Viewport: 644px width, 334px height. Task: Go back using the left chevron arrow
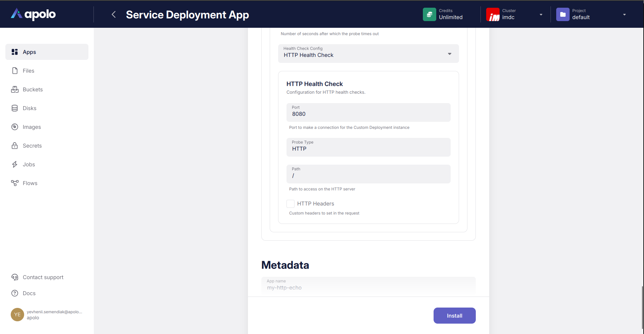click(x=114, y=14)
